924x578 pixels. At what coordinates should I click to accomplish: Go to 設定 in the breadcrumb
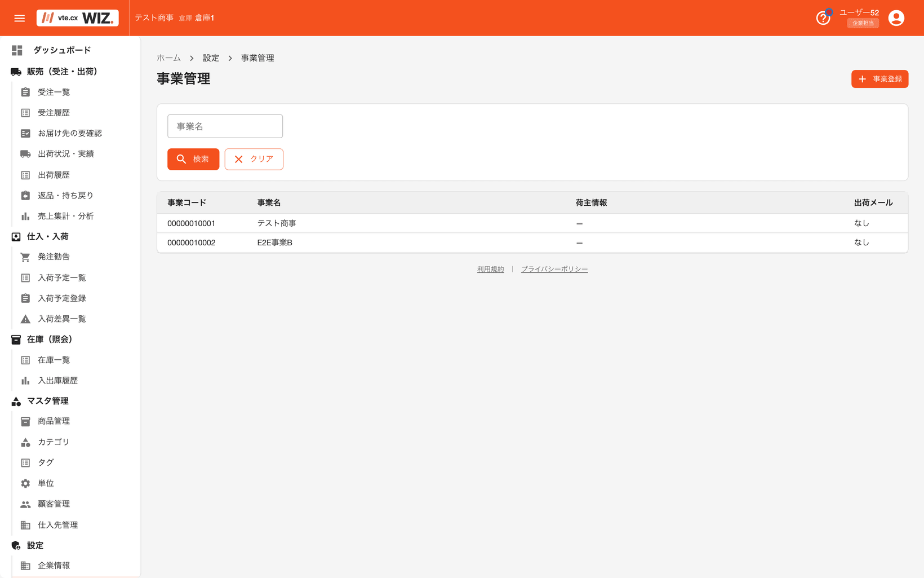click(x=211, y=58)
